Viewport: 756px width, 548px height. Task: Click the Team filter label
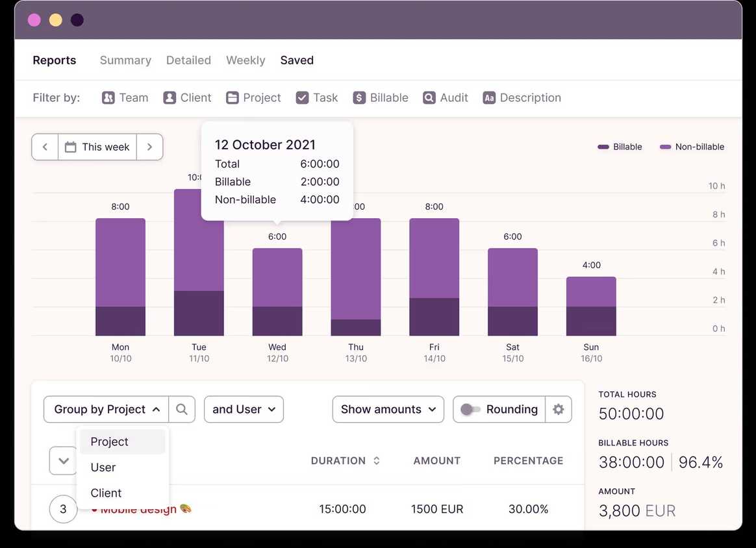coord(134,98)
